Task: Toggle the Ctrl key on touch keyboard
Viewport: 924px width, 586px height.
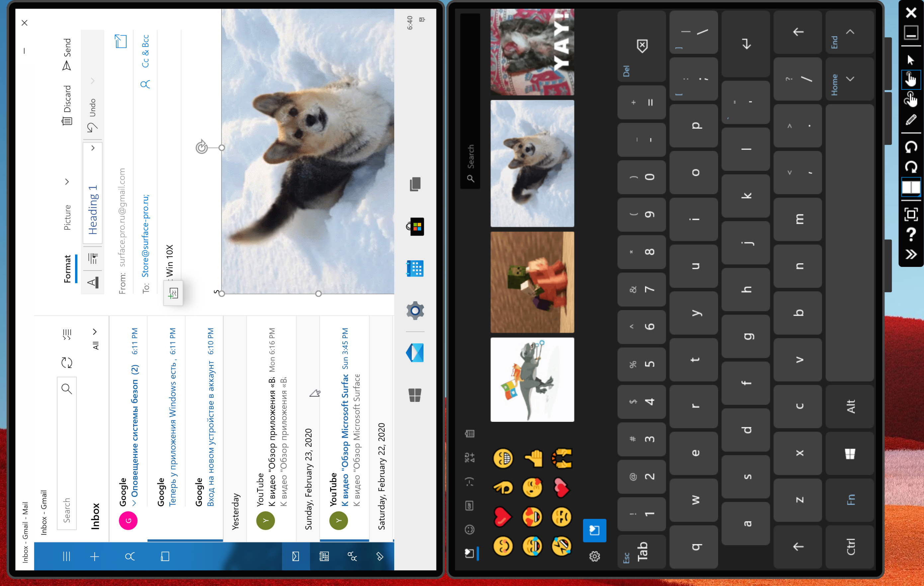Action: [850, 546]
